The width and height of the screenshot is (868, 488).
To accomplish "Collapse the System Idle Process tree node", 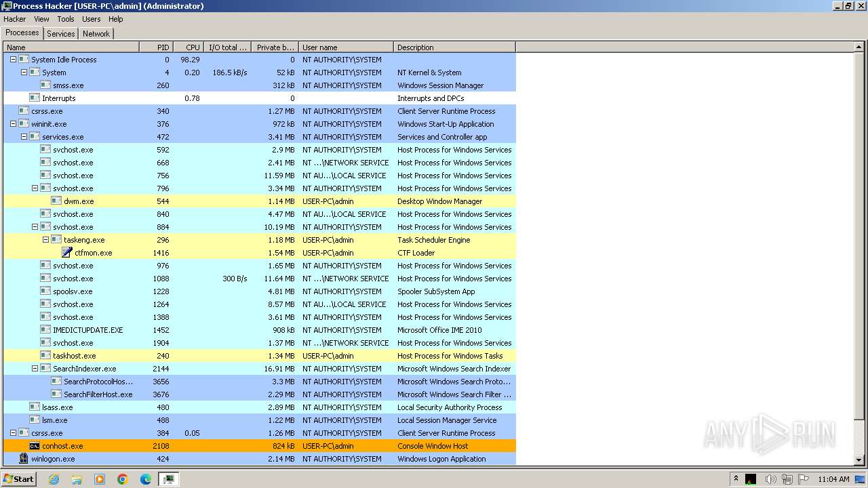I will coord(13,60).
